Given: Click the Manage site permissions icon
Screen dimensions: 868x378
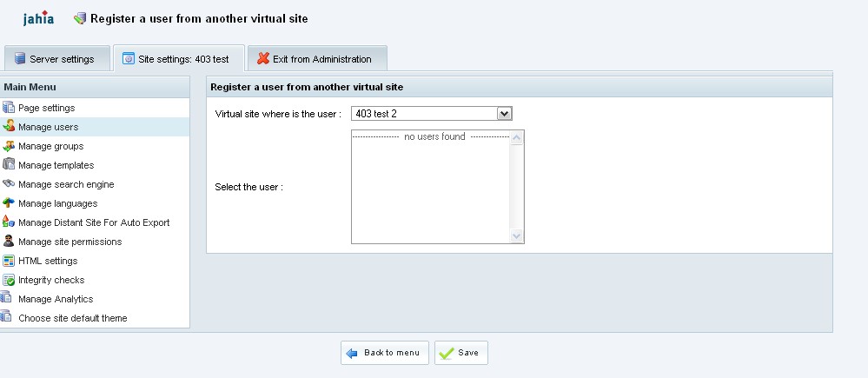Looking at the screenshot, I should (9, 242).
